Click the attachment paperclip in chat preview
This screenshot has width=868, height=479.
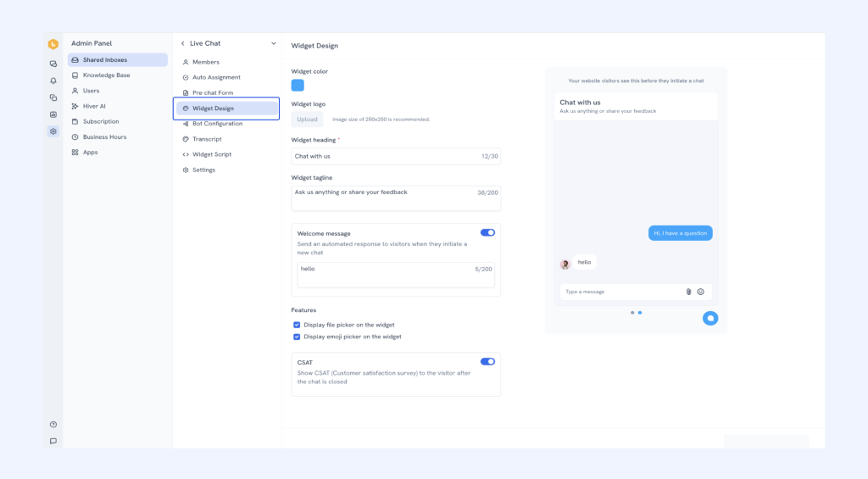pos(689,292)
